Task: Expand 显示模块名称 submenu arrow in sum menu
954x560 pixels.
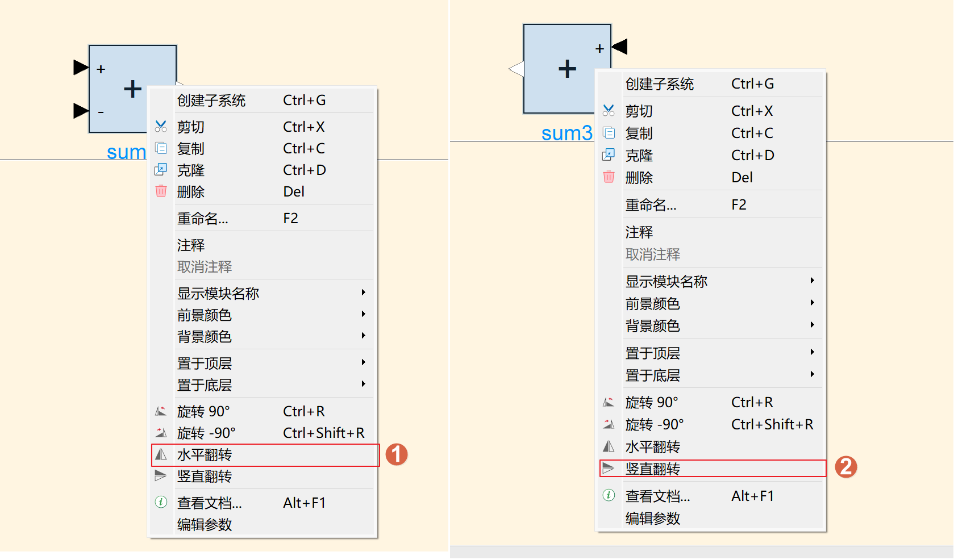Action: point(363,292)
